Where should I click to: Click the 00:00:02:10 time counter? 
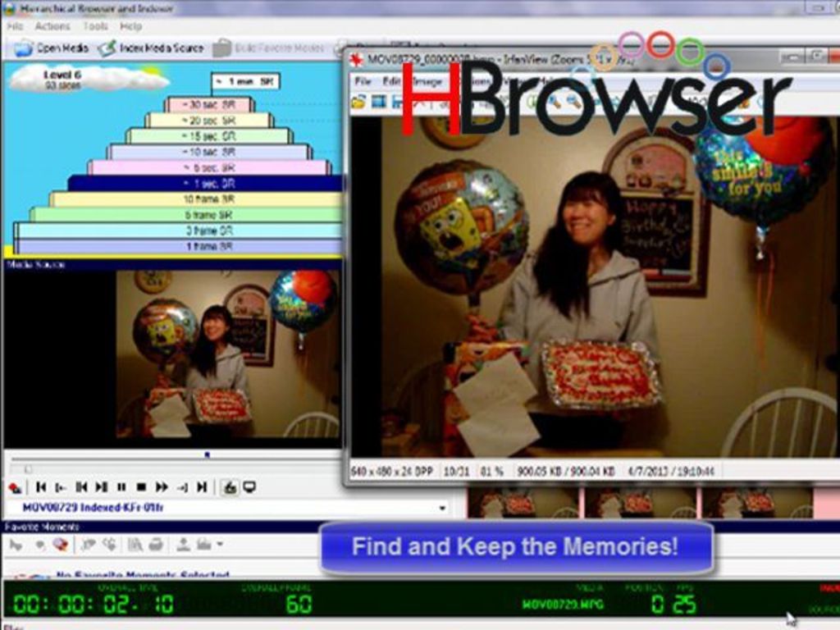pyautogui.click(x=94, y=605)
